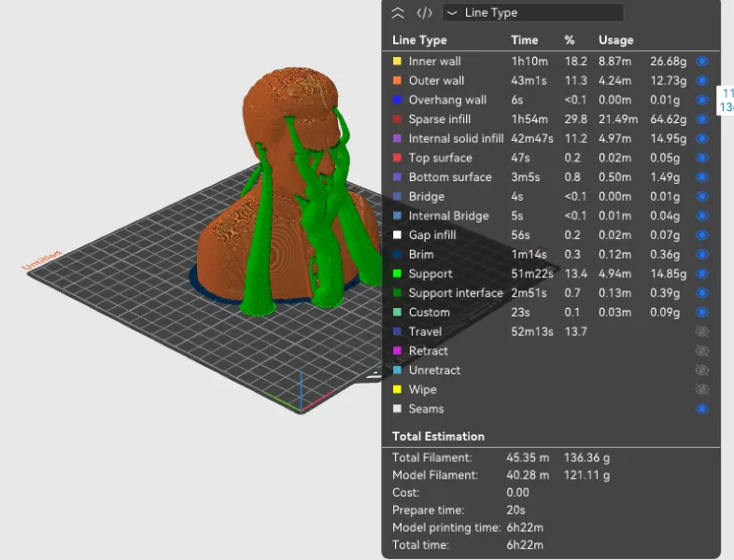Open the Line Type view dropdown

[x=532, y=13]
